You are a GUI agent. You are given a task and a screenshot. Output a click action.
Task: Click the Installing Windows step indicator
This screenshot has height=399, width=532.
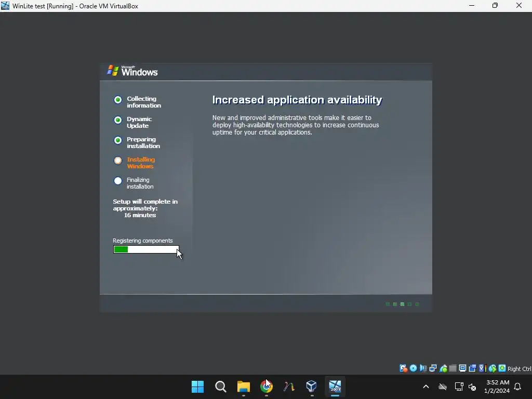(x=118, y=161)
